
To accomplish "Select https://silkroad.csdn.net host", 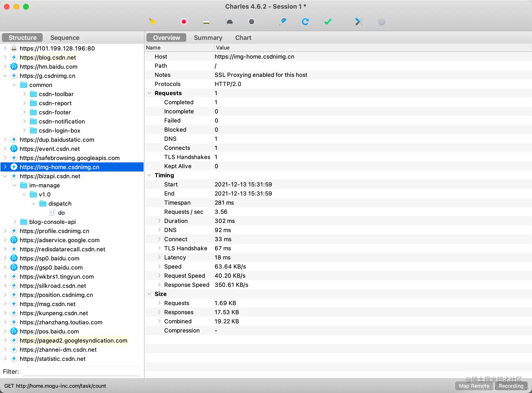I will pos(53,286).
